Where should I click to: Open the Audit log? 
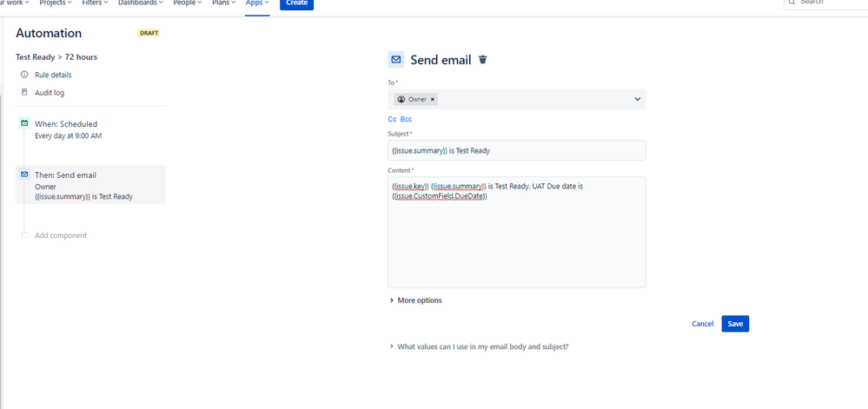click(x=50, y=92)
